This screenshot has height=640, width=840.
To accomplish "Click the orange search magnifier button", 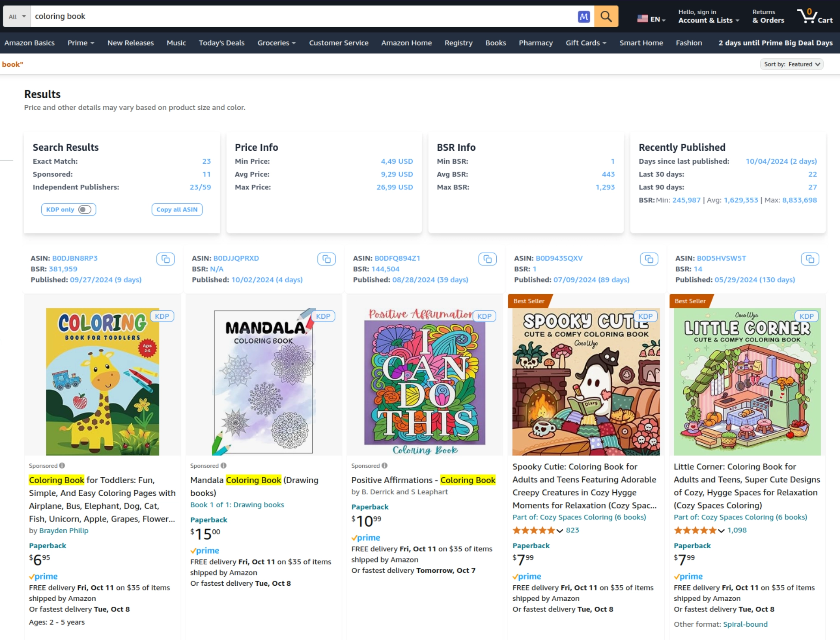I will pyautogui.click(x=606, y=16).
